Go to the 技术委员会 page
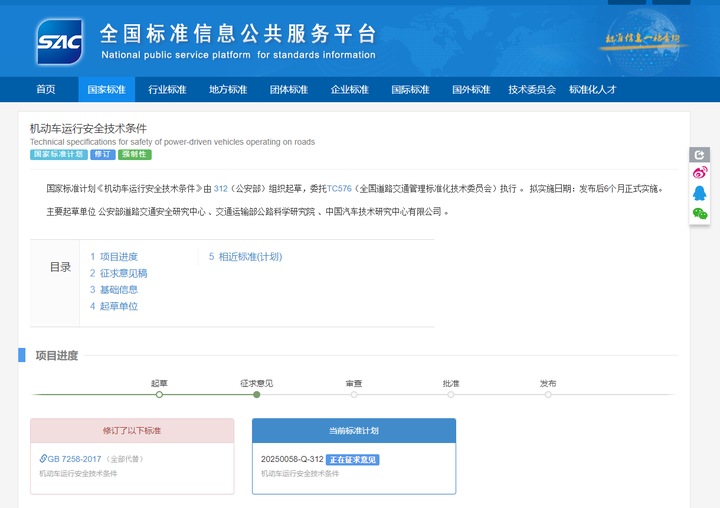Screen dimensions: 720x508 pyautogui.click(x=532, y=90)
